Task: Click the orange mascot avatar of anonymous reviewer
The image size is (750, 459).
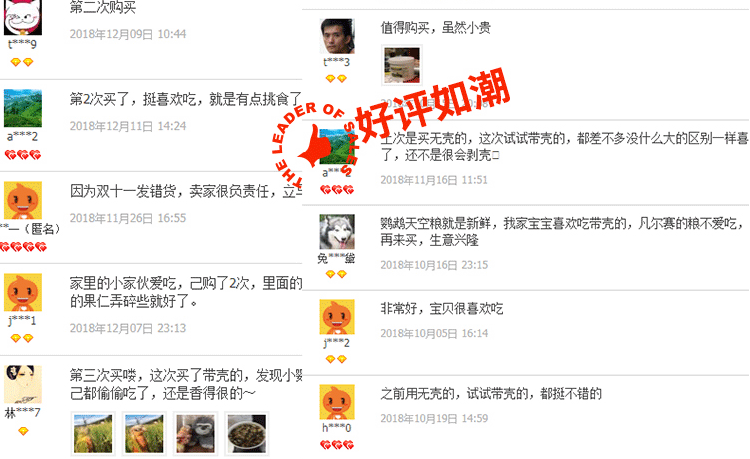Action: point(22,200)
